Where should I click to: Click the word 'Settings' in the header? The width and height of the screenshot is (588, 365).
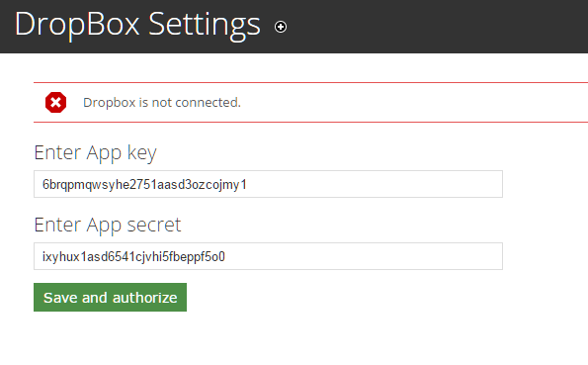[205, 25]
